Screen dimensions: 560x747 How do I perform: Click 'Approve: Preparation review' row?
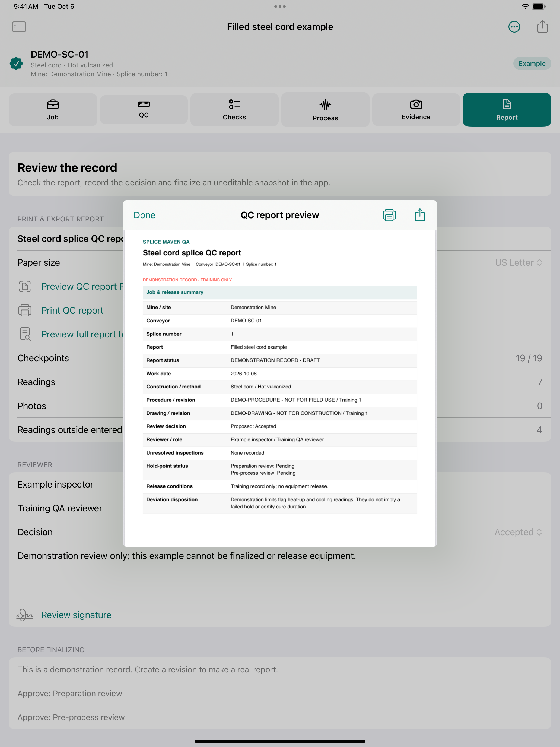pos(280,693)
